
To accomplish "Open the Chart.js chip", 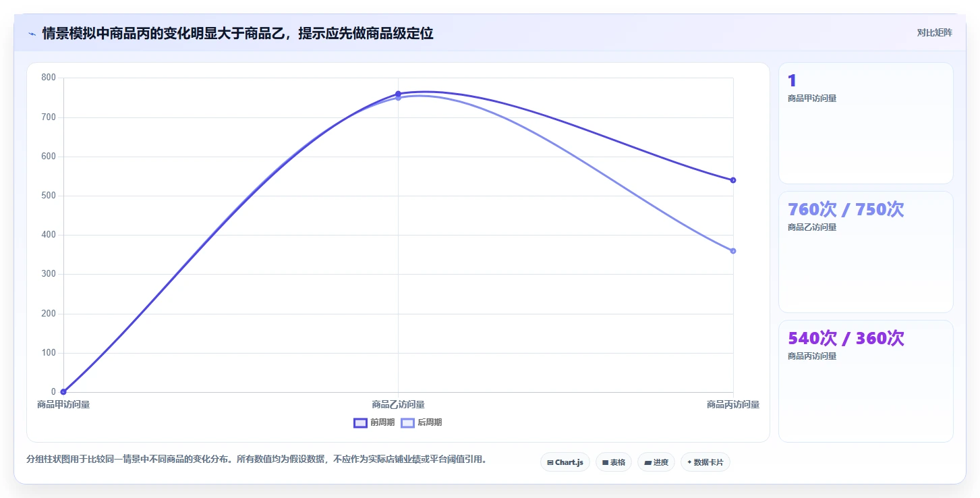I will tap(565, 462).
